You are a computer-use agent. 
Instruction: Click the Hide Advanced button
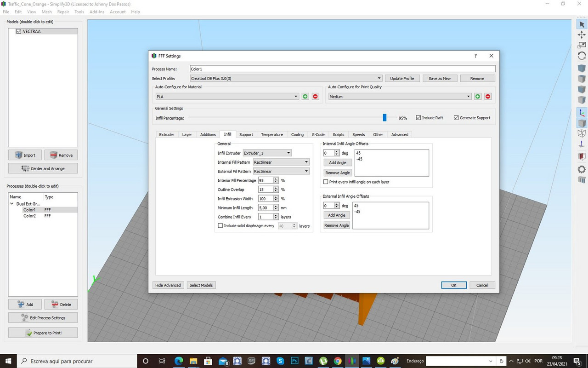pos(168,285)
